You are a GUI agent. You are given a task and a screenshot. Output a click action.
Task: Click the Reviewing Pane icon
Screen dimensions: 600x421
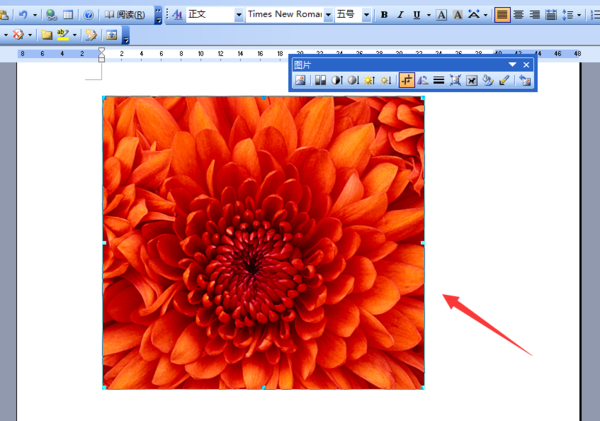click(111, 35)
